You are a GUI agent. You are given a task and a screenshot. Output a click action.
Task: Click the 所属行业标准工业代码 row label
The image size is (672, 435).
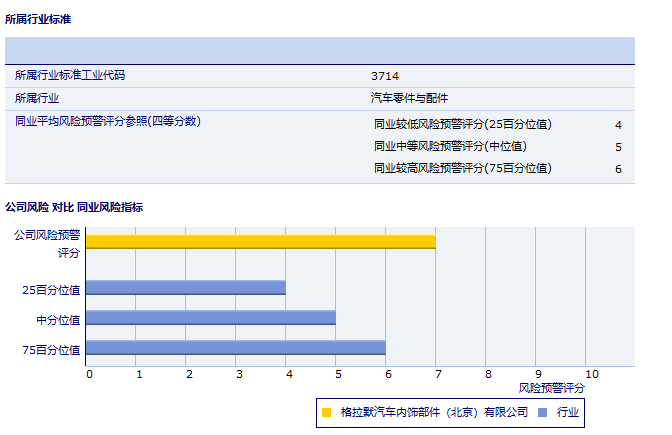(x=70, y=76)
